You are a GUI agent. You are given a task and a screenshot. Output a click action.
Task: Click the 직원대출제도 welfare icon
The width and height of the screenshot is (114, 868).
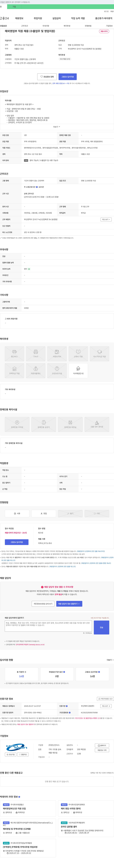[x=36, y=371]
